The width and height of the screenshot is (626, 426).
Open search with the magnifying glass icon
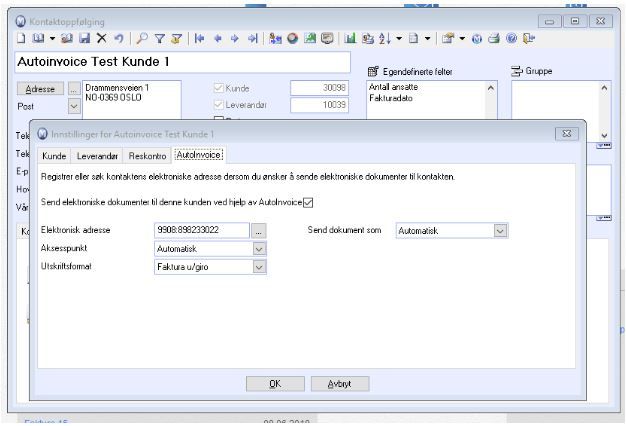click(x=142, y=38)
